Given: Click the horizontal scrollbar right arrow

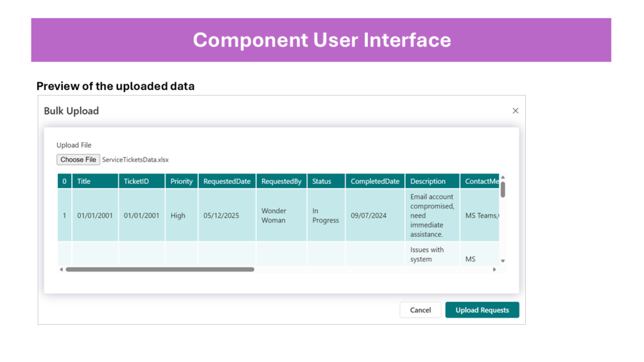Looking at the screenshot, I should (494, 270).
